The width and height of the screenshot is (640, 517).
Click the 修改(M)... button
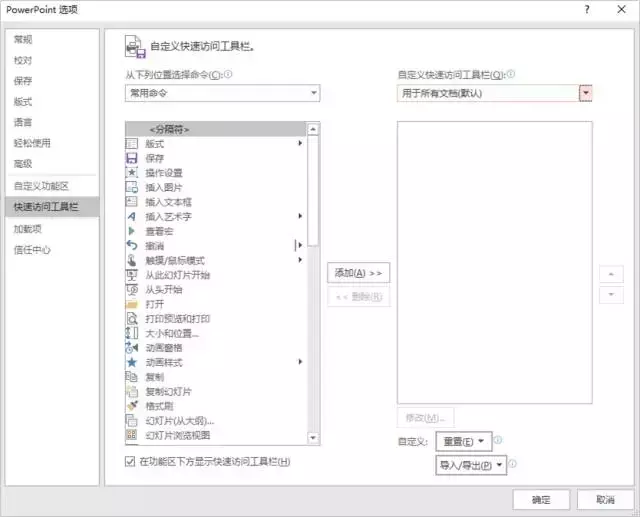(425, 417)
